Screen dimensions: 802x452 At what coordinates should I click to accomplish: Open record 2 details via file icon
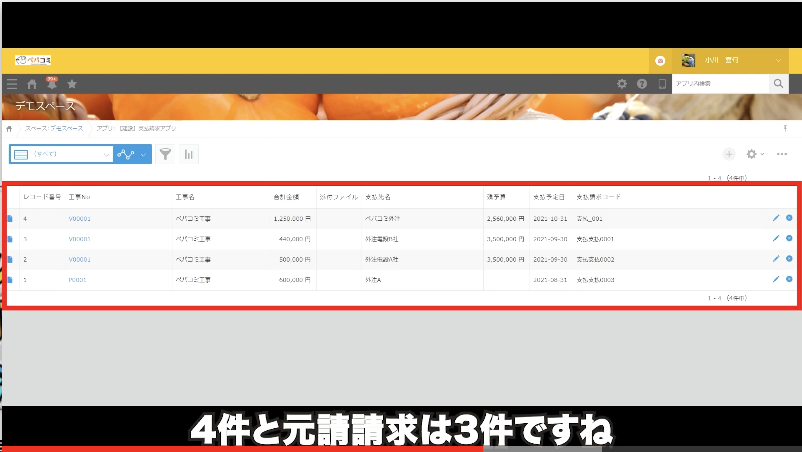(11, 259)
